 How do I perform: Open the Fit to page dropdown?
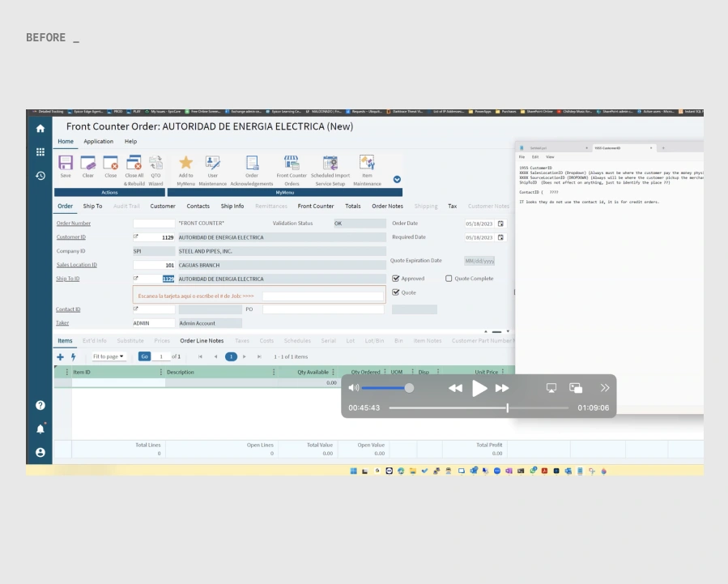point(109,356)
